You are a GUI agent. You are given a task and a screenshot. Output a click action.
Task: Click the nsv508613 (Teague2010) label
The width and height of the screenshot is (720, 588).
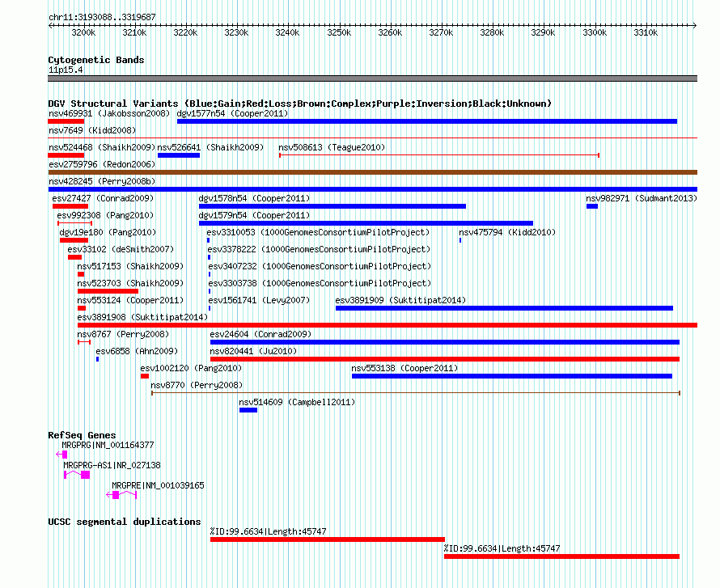[x=332, y=147]
